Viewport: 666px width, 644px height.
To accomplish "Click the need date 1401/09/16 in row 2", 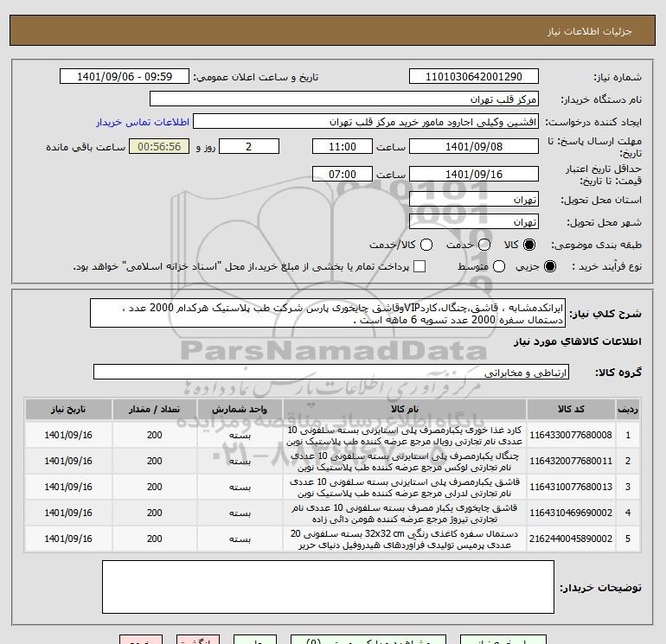I will pos(68,461).
